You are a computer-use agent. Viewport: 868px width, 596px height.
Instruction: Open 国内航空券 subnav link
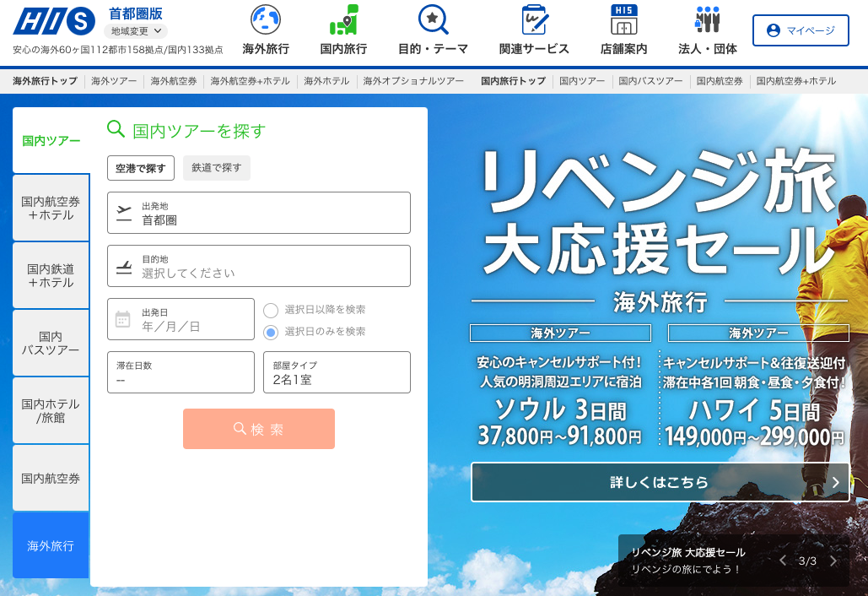point(719,81)
